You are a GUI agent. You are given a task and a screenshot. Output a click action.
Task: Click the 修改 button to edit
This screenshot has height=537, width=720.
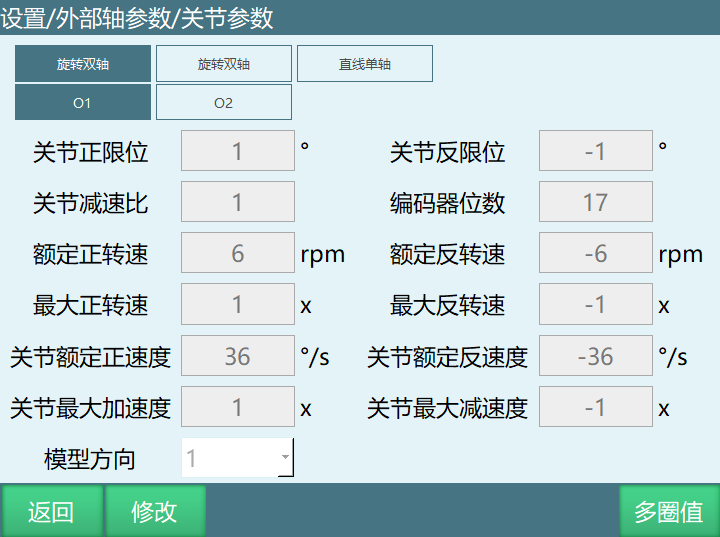155,512
